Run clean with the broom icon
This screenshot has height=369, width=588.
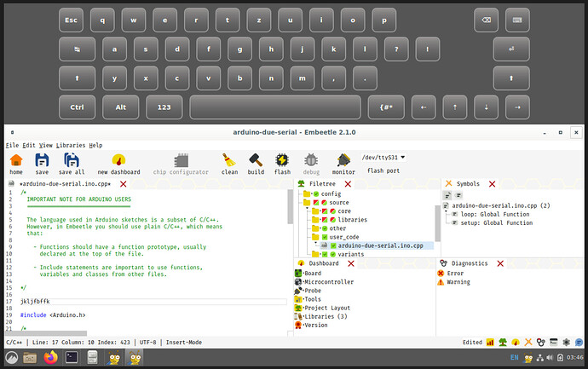tap(229, 161)
